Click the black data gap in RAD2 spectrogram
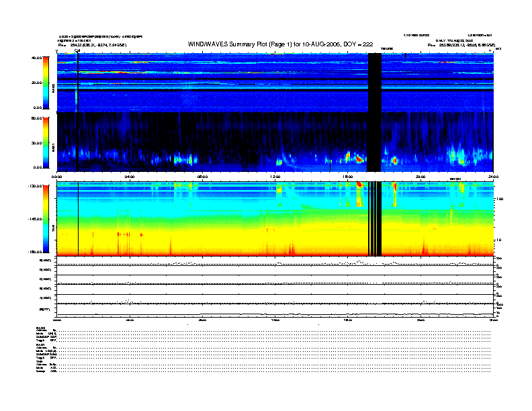Screen dimensions: 532x411 click(375, 83)
